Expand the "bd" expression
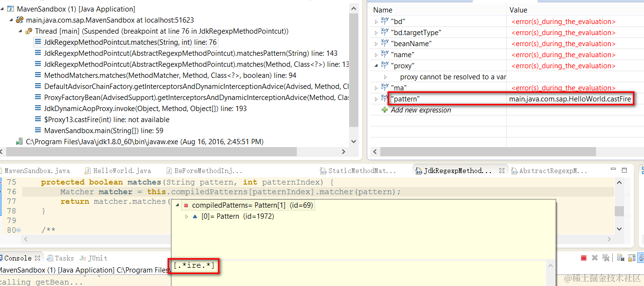 (376, 22)
